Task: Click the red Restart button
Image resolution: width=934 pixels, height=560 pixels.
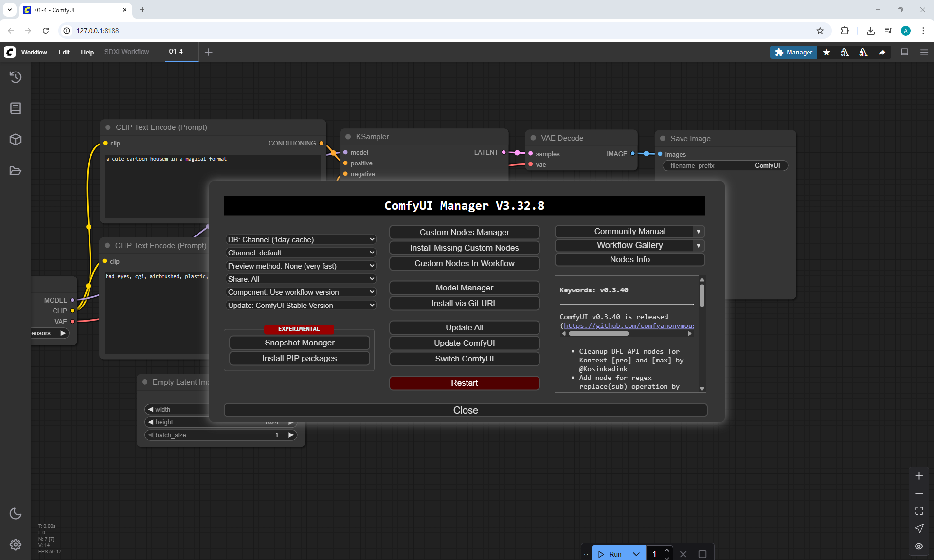Action: click(x=464, y=383)
